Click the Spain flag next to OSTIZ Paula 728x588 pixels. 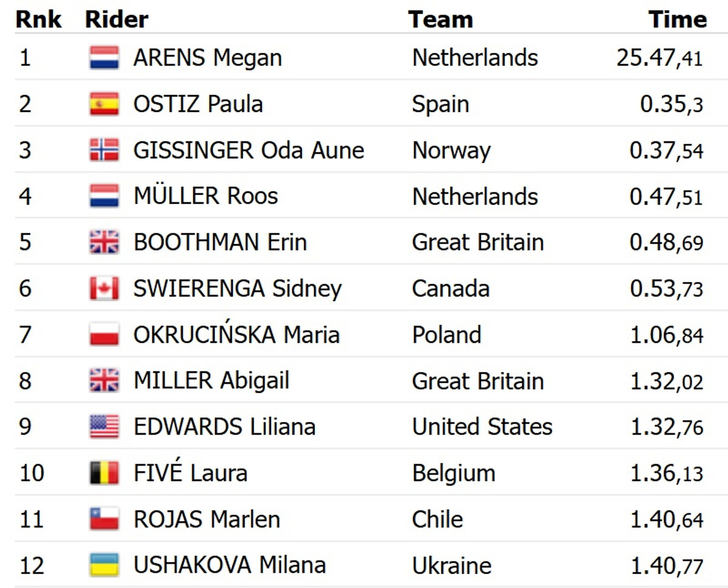coord(104,104)
